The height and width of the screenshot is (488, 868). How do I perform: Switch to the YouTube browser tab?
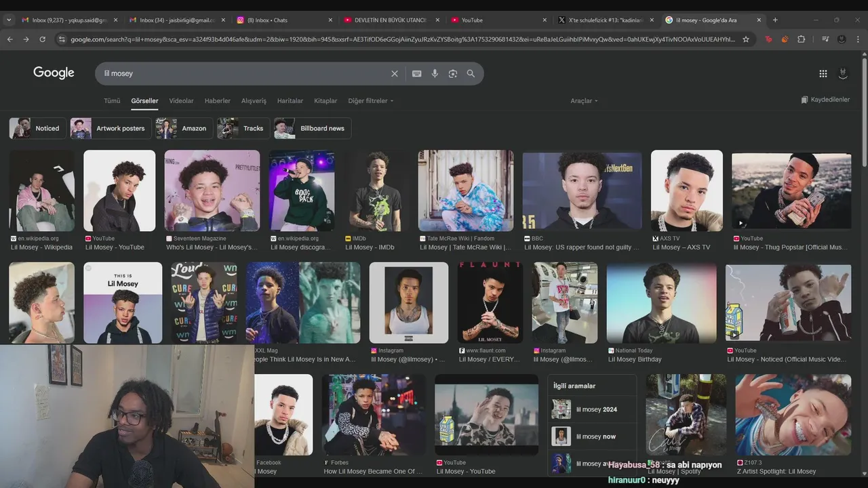point(498,20)
